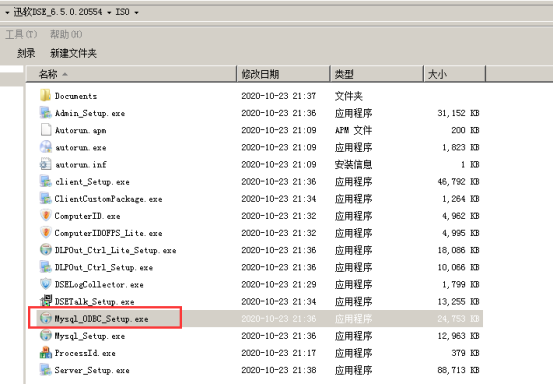The height and width of the screenshot is (384, 554).
Task: Select the autorun.exe disc icon
Action: tap(45, 147)
